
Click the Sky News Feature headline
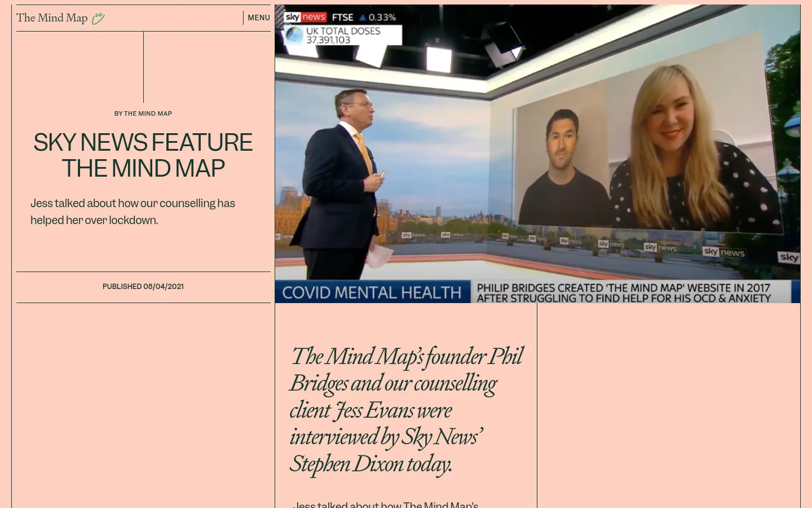(x=143, y=155)
